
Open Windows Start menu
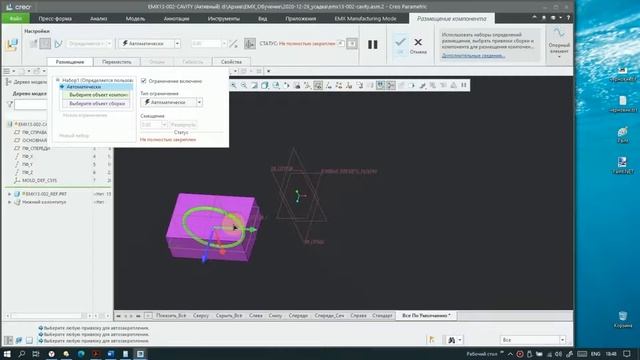[7, 353]
